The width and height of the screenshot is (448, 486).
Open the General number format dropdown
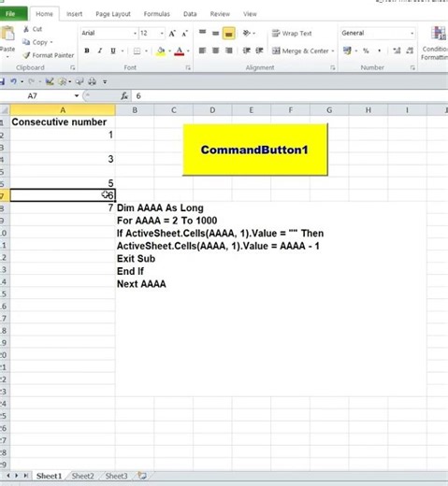point(412,34)
